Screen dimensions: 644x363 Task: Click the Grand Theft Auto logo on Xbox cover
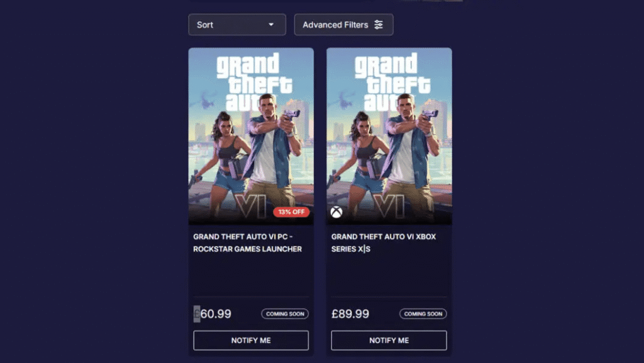392,82
